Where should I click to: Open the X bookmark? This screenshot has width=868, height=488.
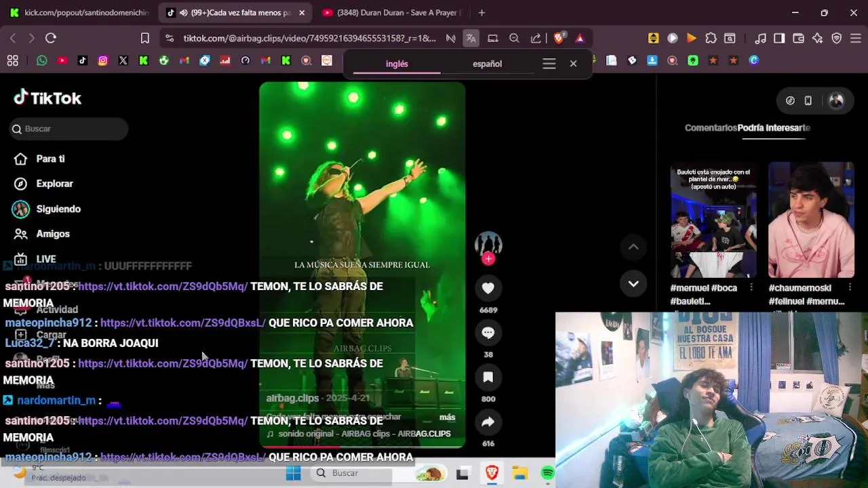(123, 61)
